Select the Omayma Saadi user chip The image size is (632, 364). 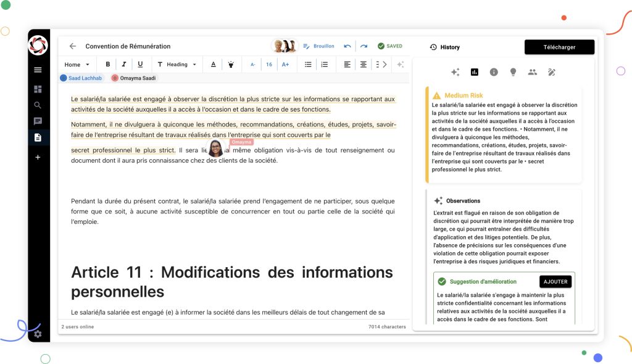click(134, 78)
